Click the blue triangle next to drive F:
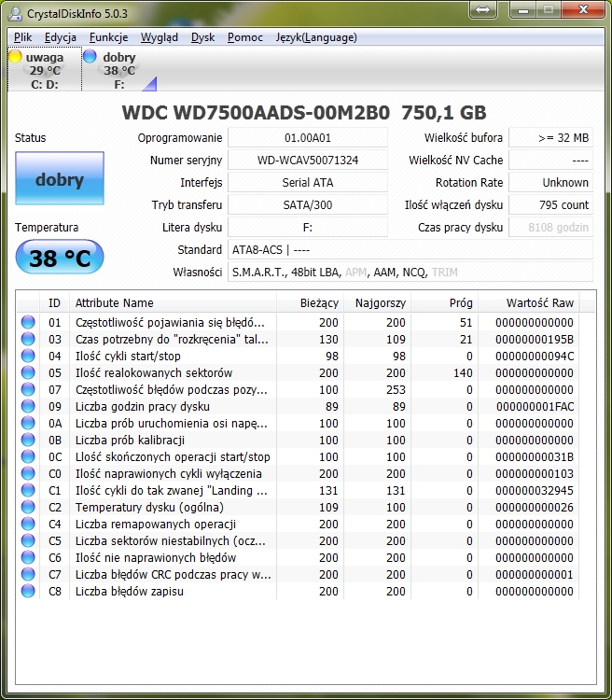612x700 pixels. click(x=150, y=84)
